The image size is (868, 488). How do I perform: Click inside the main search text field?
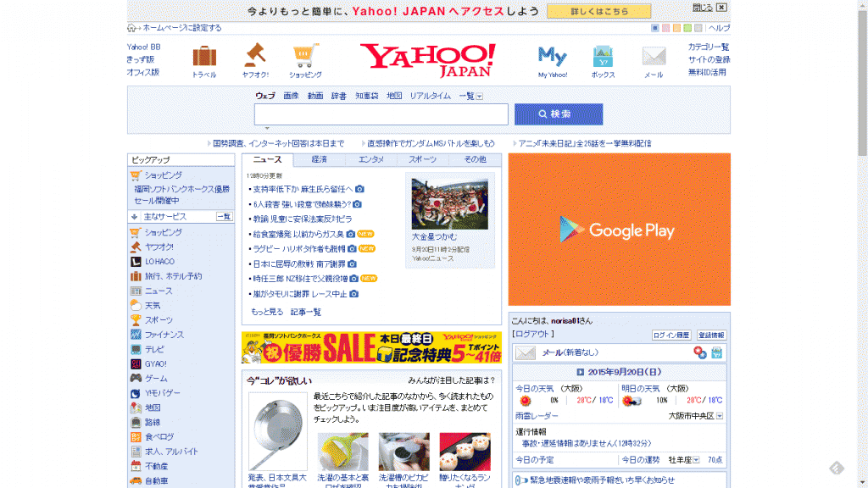coord(381,114)
